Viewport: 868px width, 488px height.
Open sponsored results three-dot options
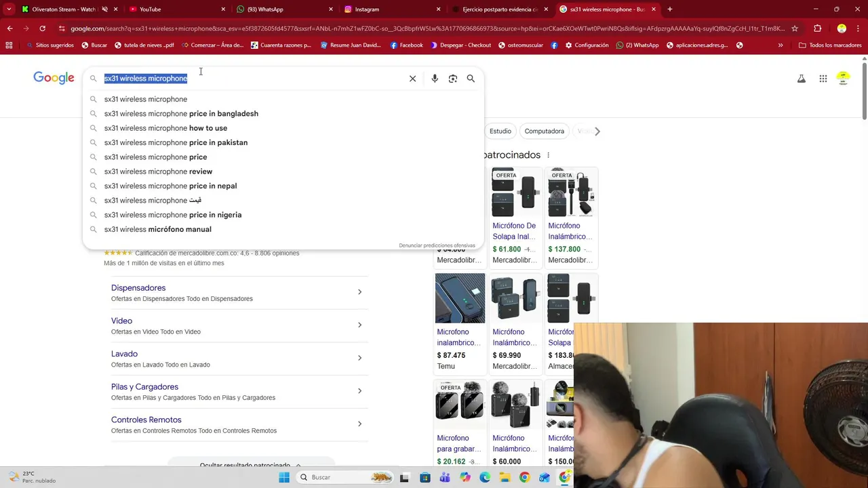pyautogui.click(x=549, y=155)
